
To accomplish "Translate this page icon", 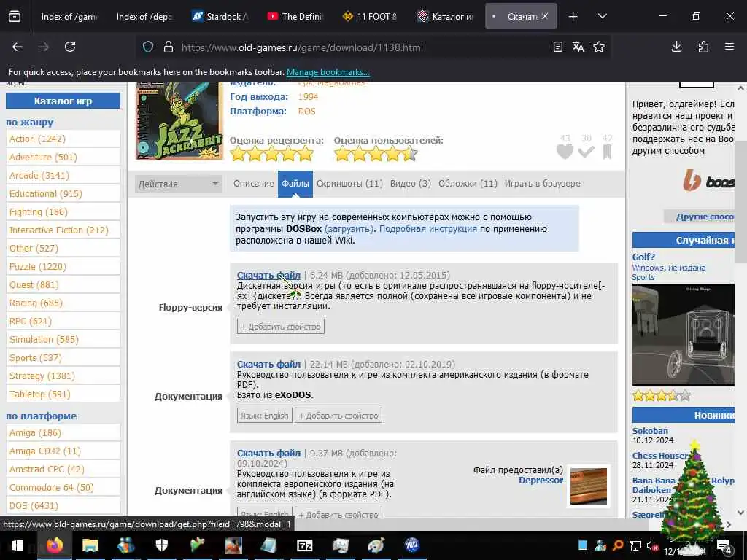I will tap(578, 47).
